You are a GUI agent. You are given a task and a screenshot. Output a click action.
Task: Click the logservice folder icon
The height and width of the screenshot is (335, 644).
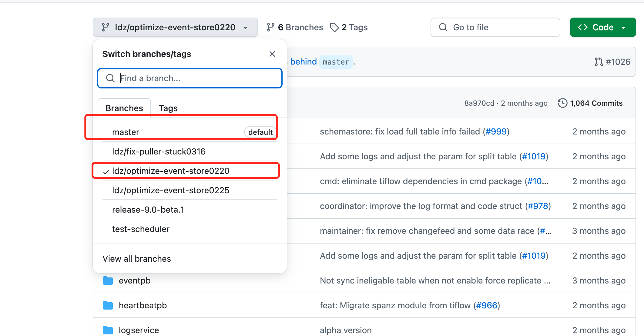[108, 330]
